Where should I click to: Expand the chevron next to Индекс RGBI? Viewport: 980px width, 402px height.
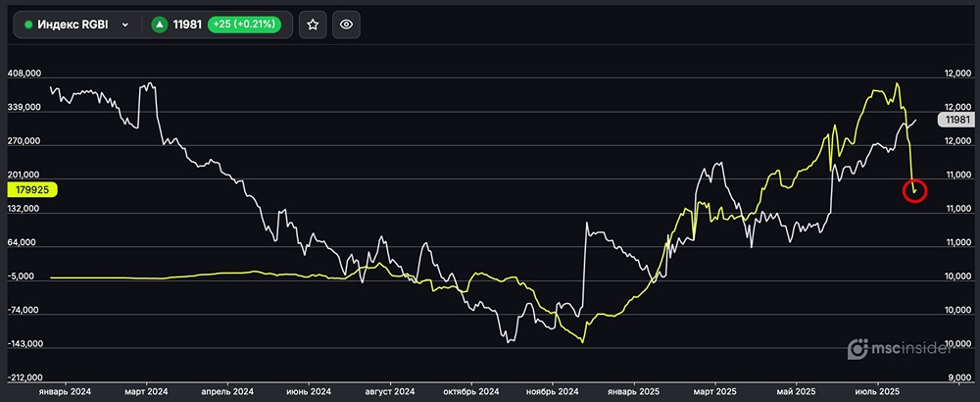pos(125,25)
